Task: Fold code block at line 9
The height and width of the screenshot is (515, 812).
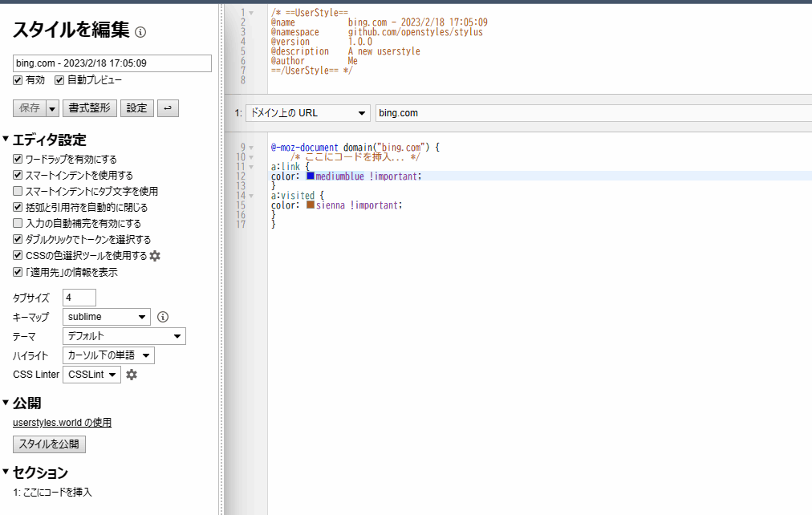Action: pyautogui.click(x=251, y=148)
